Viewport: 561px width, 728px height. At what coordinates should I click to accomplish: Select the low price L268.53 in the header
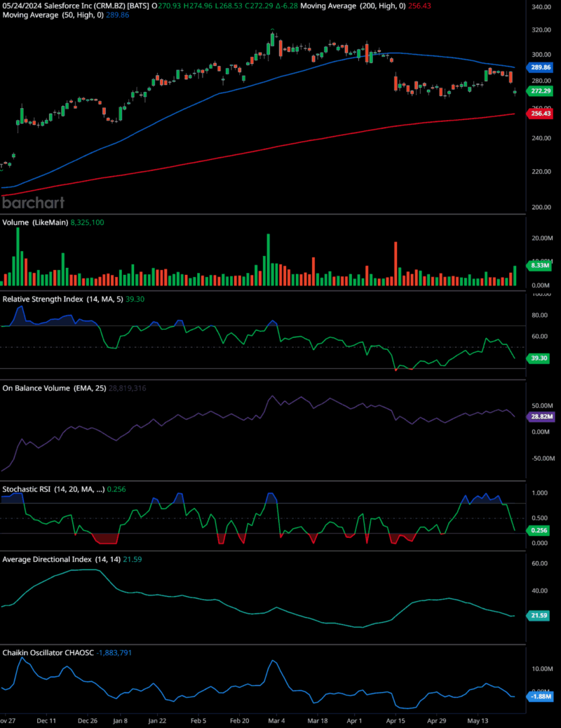(229, 6)
